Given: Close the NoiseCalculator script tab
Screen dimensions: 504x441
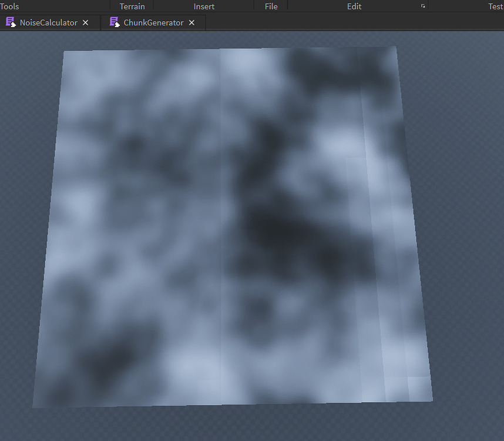Looking at the screenshot, I should pos(86,22).
